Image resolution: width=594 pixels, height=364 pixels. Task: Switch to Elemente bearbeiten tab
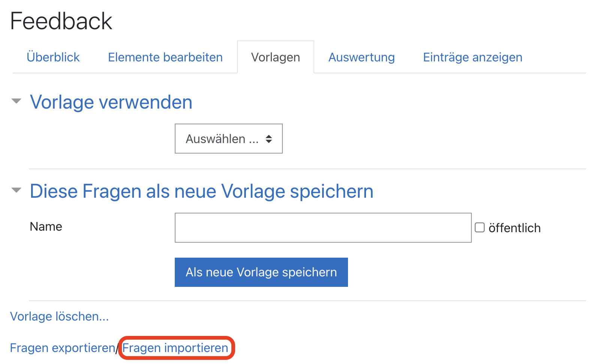click(x=165, y=57)
